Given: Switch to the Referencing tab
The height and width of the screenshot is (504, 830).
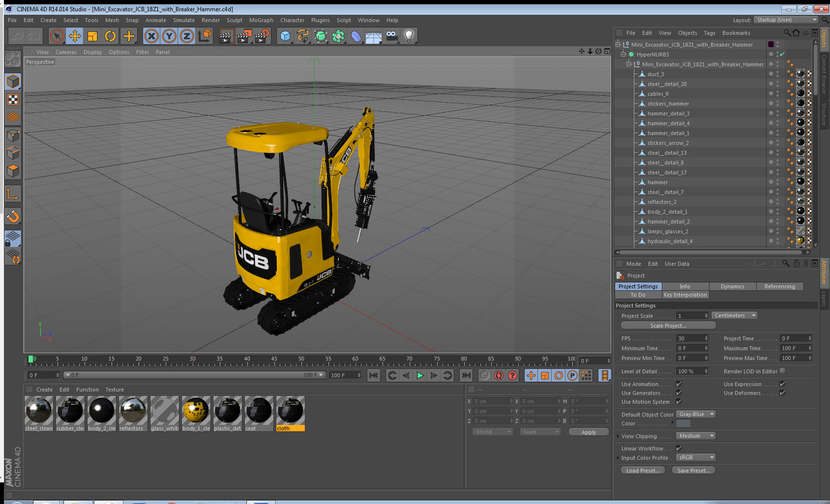Looking at the screenshot, I should coord(779,286).
